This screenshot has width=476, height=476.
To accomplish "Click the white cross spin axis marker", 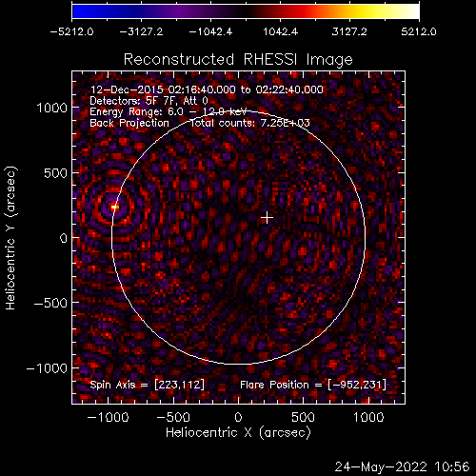I will [267, 218].
